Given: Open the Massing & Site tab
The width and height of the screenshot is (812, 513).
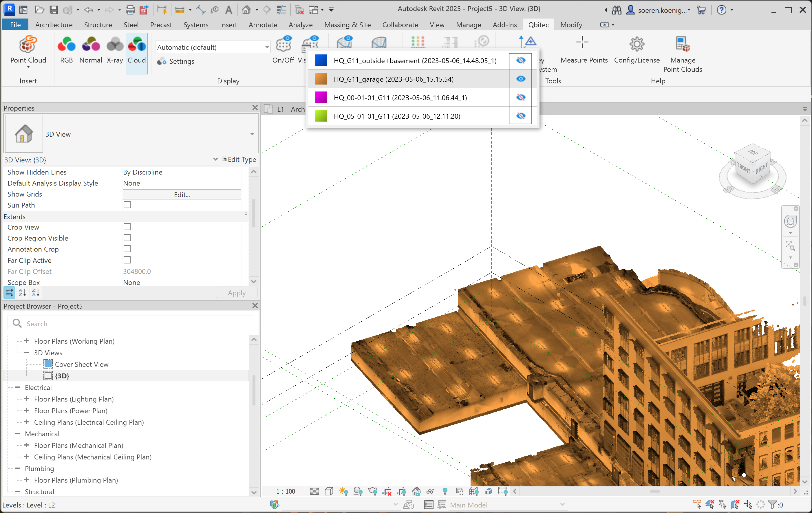Looking at the screenshot, I should (x=347, y=25).
